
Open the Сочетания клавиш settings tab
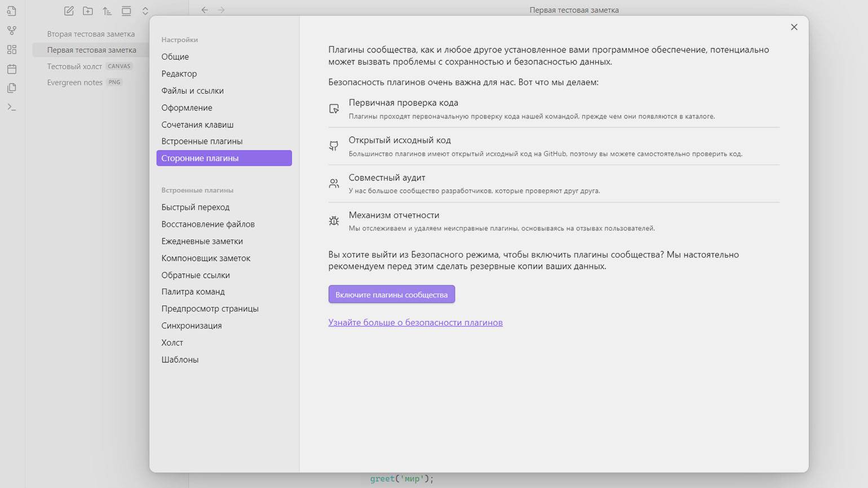[224, 125]
